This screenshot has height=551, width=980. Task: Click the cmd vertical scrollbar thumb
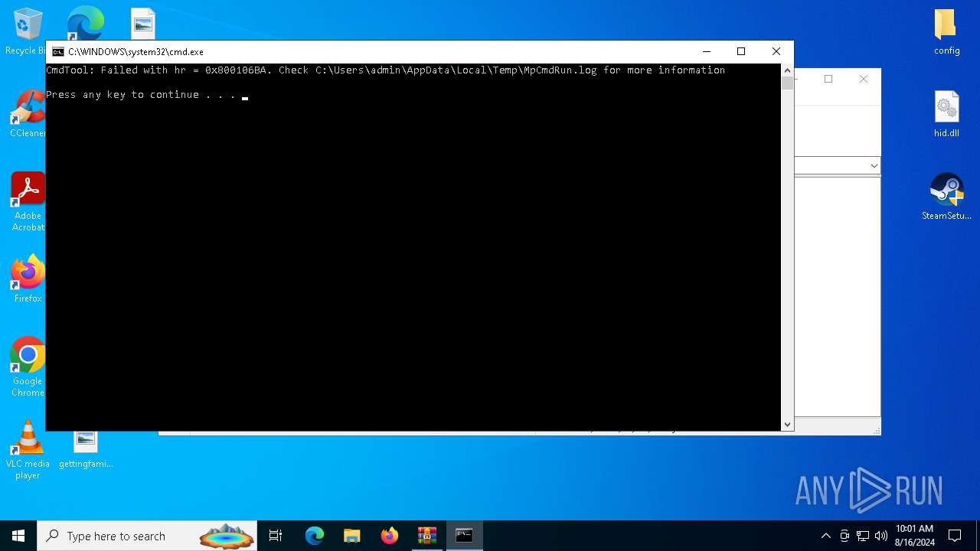click(787, 83)
